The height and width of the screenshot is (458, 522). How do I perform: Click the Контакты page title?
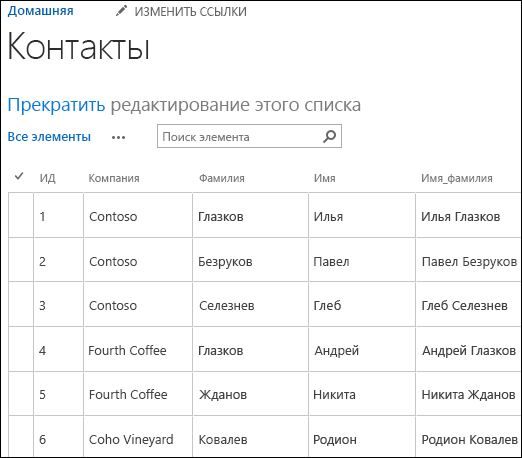coord(78,46)
